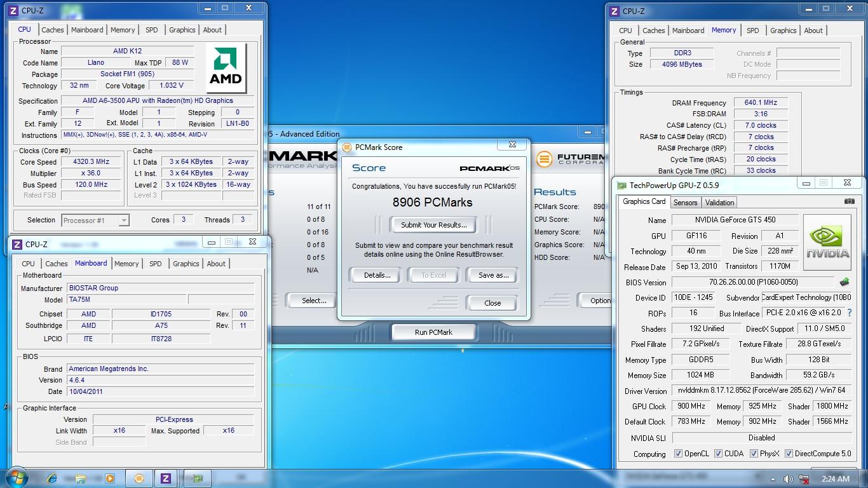Click Close button in PCMark Score dialog
868x488 pixels.
492,303
